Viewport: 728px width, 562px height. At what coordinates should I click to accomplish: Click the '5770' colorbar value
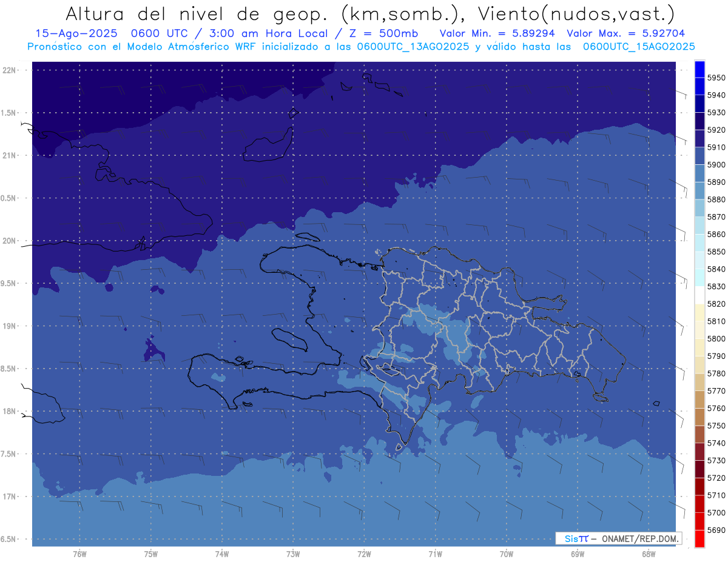(x=716, y=390)
